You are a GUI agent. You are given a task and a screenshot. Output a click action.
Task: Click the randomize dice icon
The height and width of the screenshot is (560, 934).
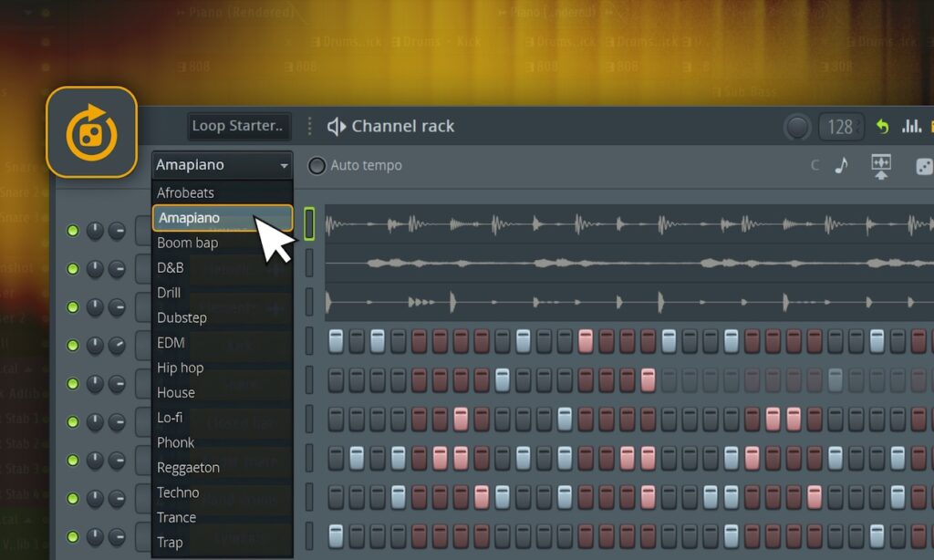[924, 167]
